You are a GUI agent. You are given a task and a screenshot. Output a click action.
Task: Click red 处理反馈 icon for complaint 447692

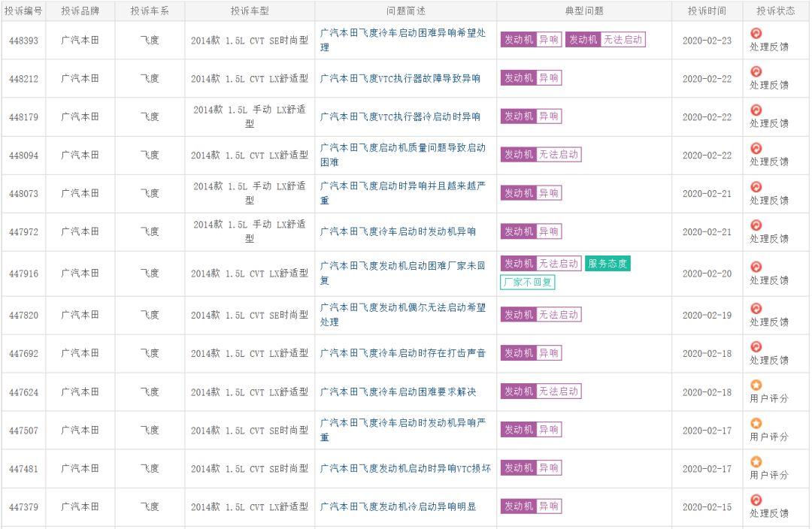[x=756, y=346]
